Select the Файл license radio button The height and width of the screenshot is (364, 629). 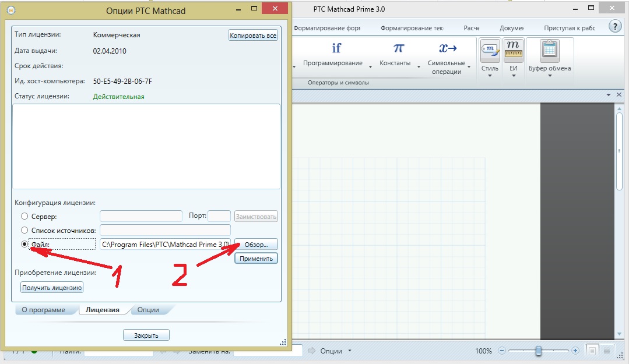point(24,244)
